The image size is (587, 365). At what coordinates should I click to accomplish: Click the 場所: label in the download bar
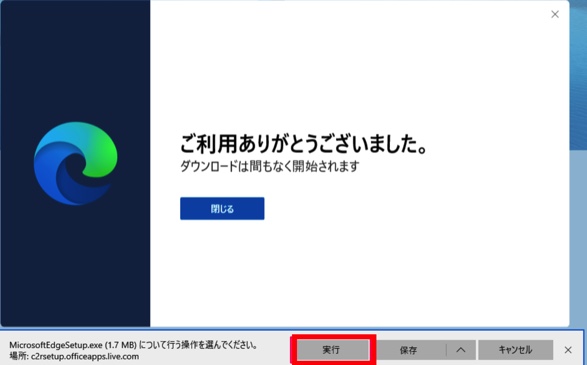pyautogui.click(x=19, y=356)
